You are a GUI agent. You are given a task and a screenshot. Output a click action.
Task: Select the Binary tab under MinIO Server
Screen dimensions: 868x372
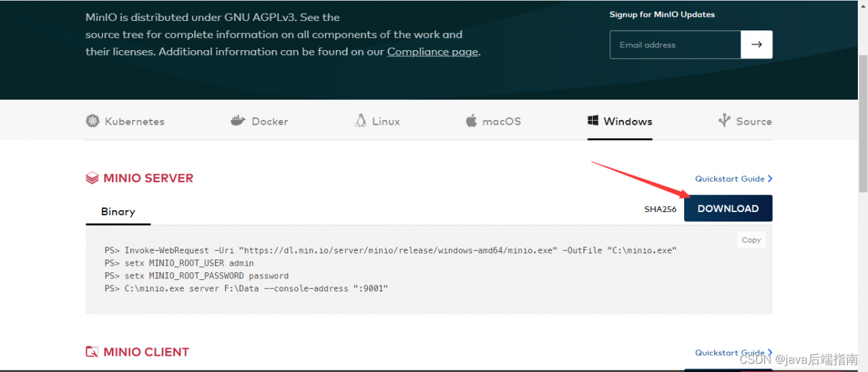(118, 211)
